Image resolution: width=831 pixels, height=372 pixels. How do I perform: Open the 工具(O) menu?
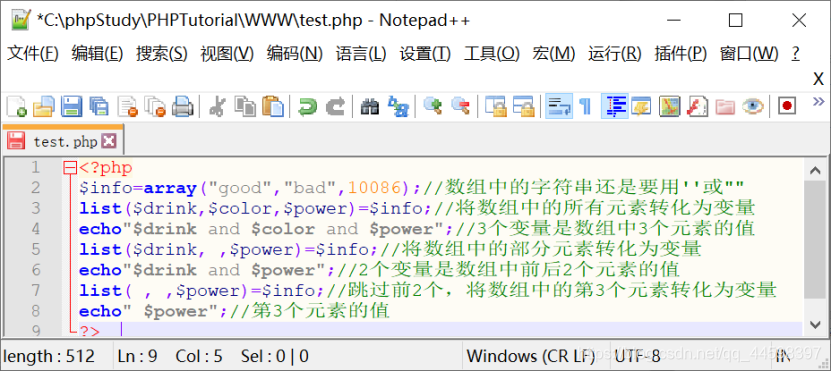(492, 54)
